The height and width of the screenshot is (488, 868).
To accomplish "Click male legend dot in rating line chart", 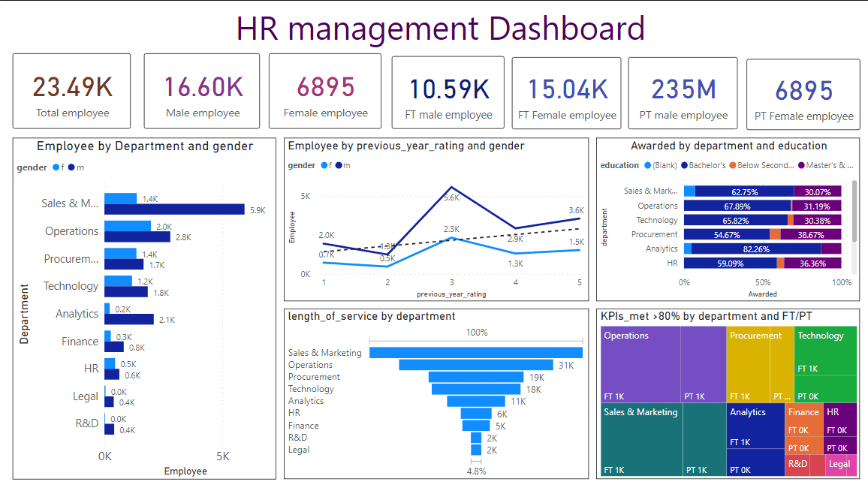I will [339, 165].
